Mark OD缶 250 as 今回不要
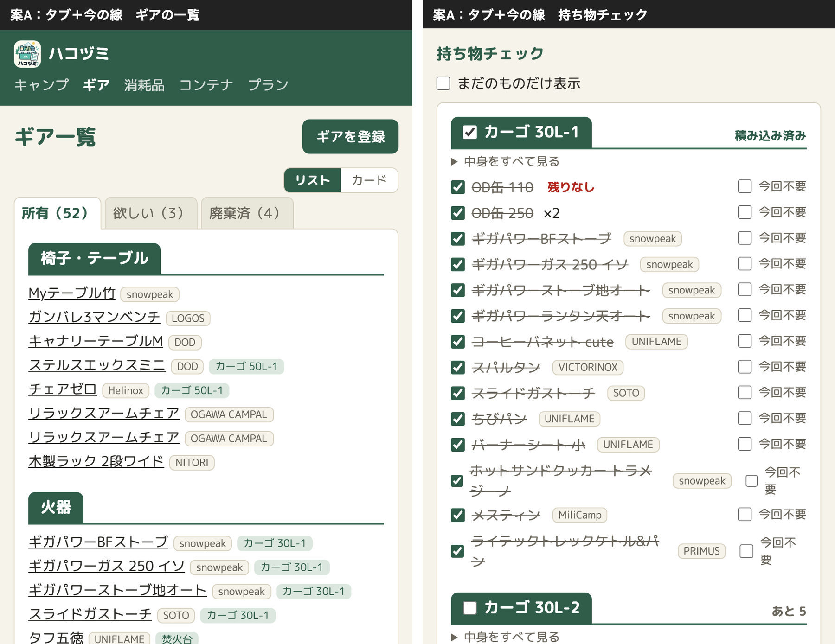 tap(745, 212)
